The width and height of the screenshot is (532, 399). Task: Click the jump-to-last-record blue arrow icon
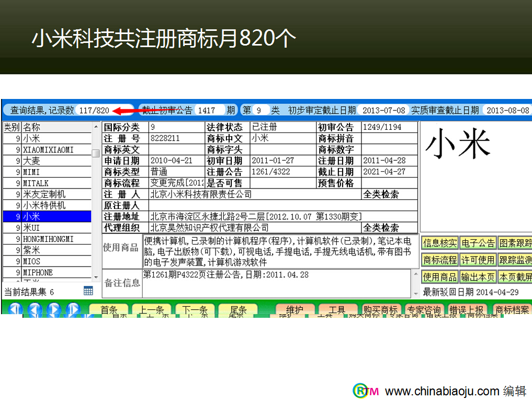point(73,308)
